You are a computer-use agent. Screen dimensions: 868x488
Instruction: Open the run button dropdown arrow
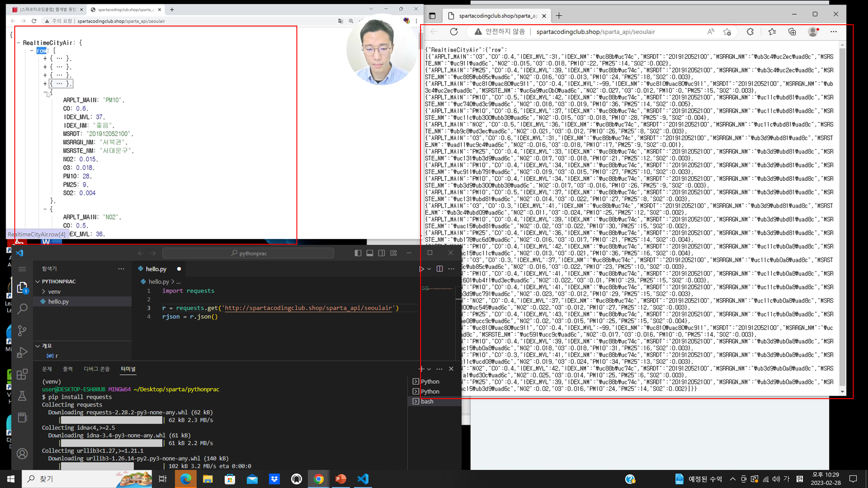coord(429,269)
